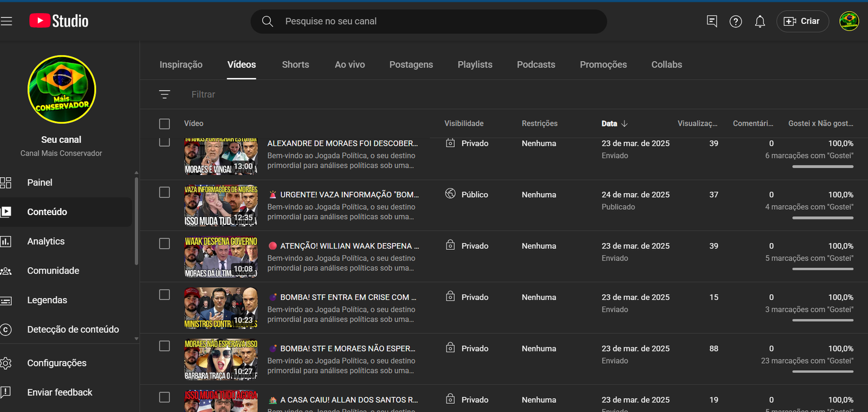Screen dimensions: 868x412
Task: Switch to the Collabs tab
Action: point(667,65)
